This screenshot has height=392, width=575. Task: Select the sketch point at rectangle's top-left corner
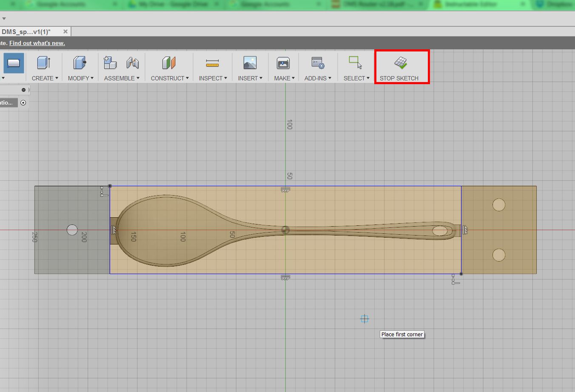(110, 186)
